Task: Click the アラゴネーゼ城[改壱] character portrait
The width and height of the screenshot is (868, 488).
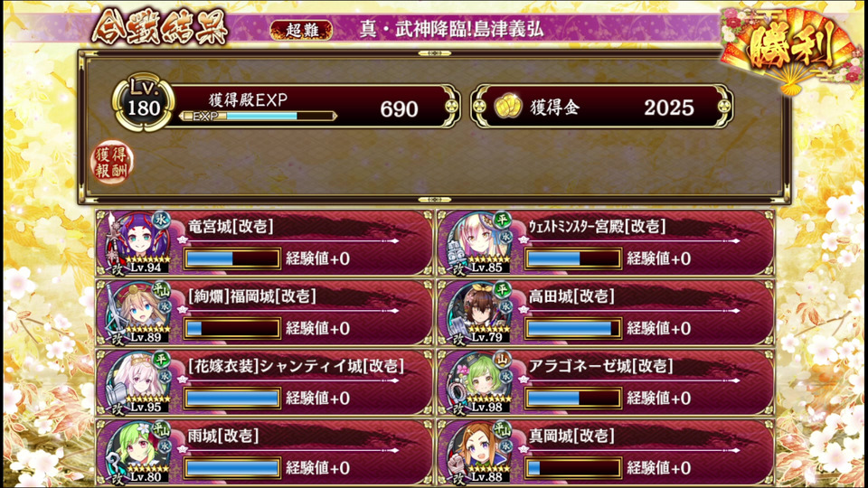Action: 479,381
